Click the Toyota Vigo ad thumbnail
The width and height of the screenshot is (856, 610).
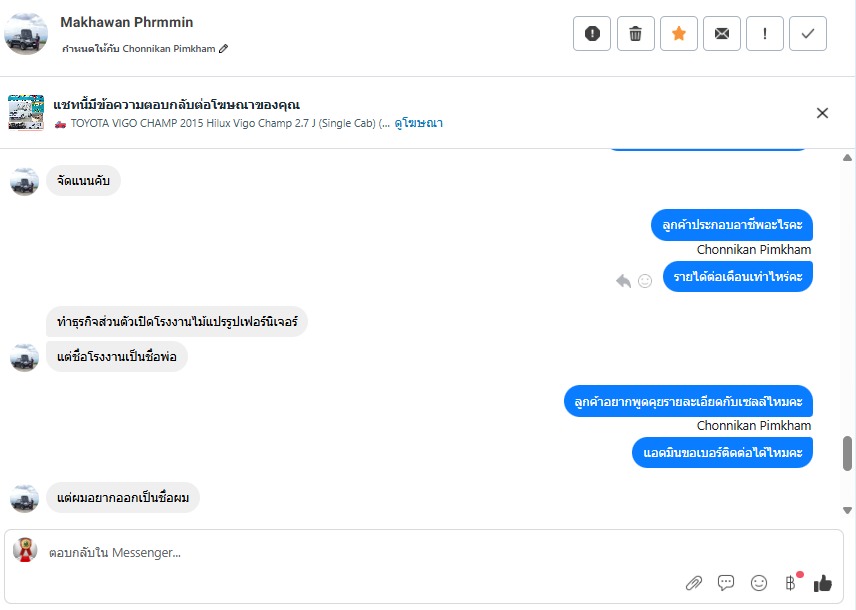click(x=26, y=112)
